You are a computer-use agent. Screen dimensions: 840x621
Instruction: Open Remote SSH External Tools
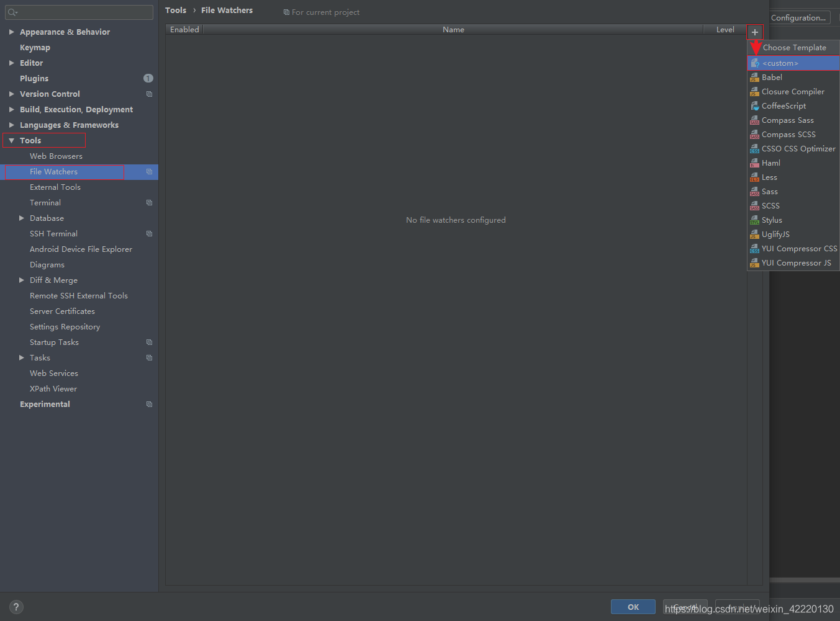tap(79, 296)
